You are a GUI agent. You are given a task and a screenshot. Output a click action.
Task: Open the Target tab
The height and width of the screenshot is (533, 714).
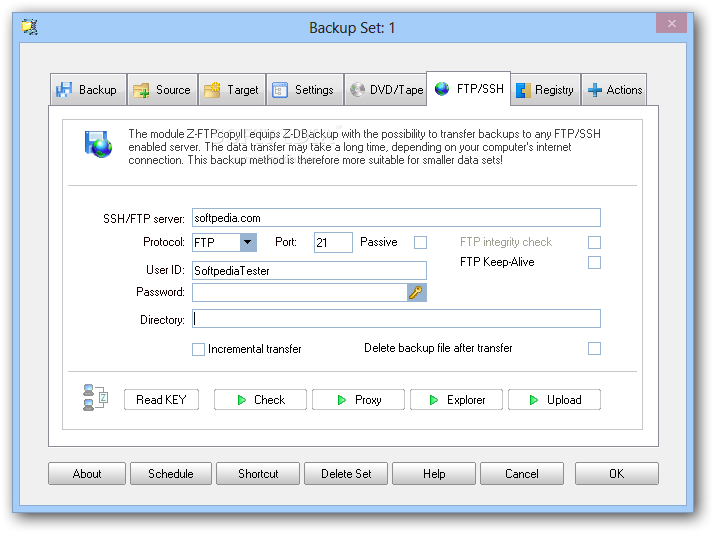tap(232, 90)
